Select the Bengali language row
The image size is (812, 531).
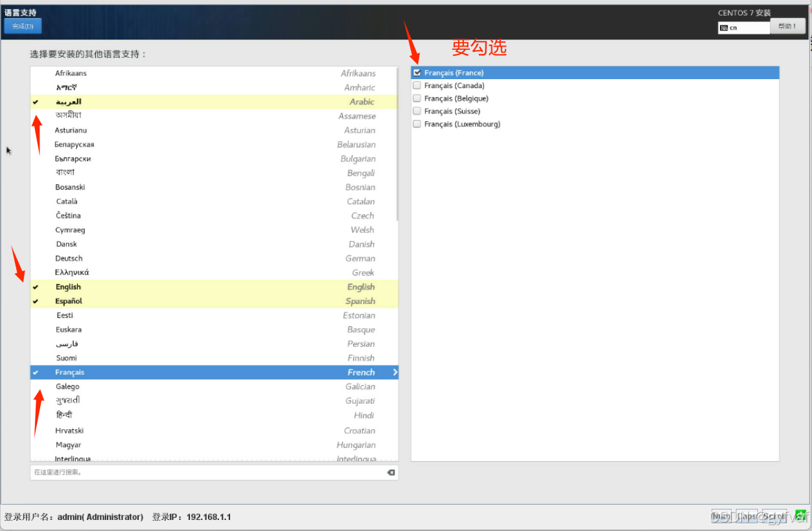[x=213, y=173]
